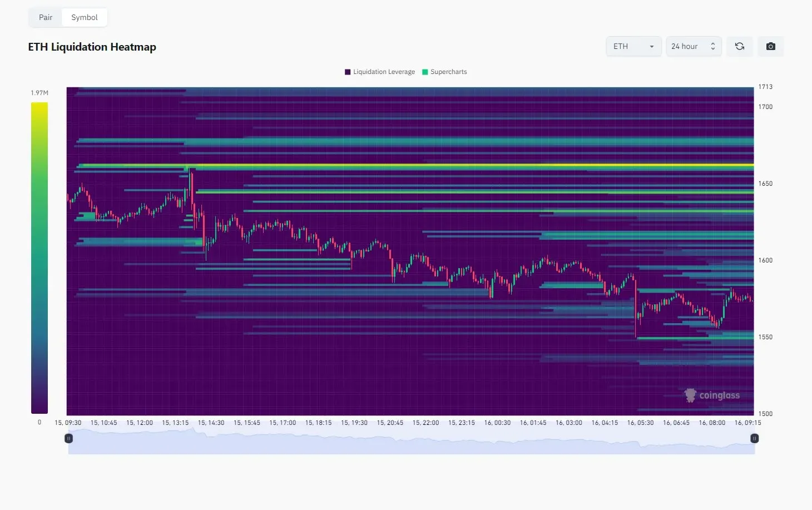The image size is (812, 510).
Task: Click the up-down arrows beside 24 hour
Action: coord(712,47)
